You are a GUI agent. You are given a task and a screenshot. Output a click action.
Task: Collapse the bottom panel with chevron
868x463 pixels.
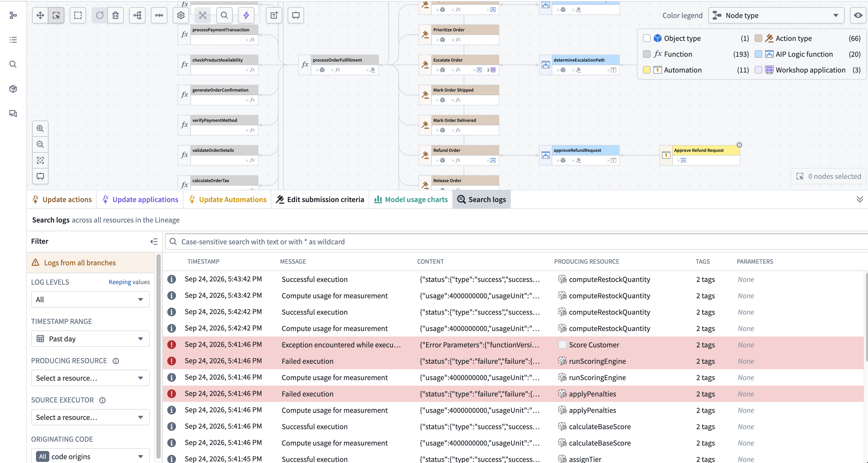(860, 199)
